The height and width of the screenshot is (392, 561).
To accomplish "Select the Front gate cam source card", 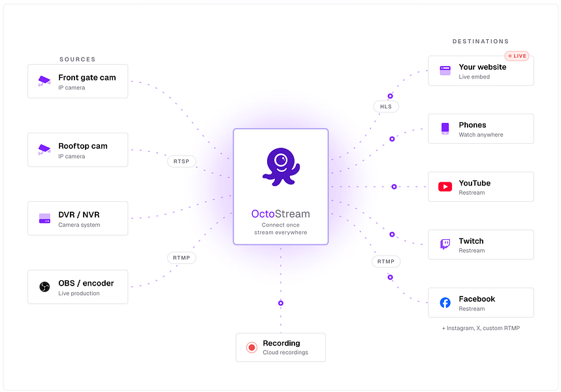I will (78, 81).
